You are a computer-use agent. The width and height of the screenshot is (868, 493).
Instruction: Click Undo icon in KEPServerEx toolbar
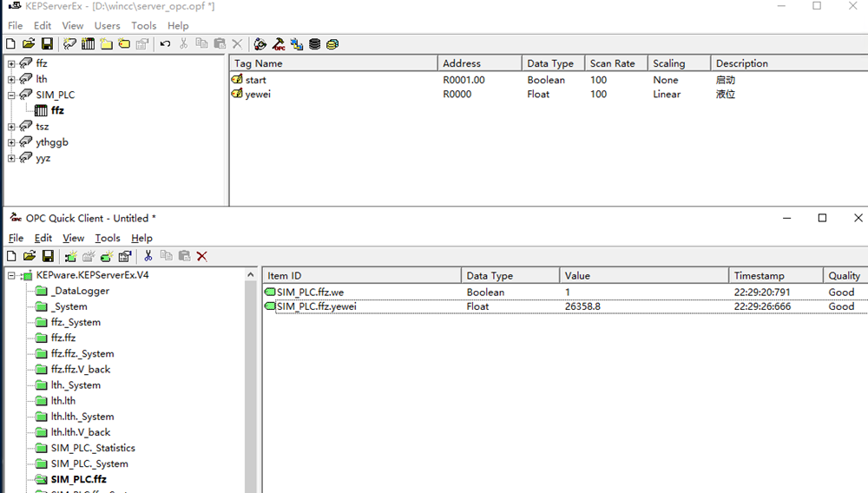(x=165, y=43)
